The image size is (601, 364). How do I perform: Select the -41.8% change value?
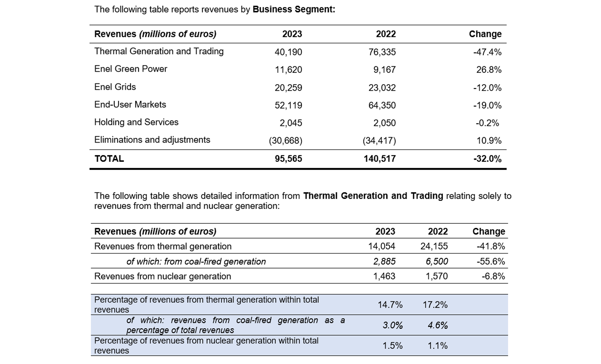491,246
